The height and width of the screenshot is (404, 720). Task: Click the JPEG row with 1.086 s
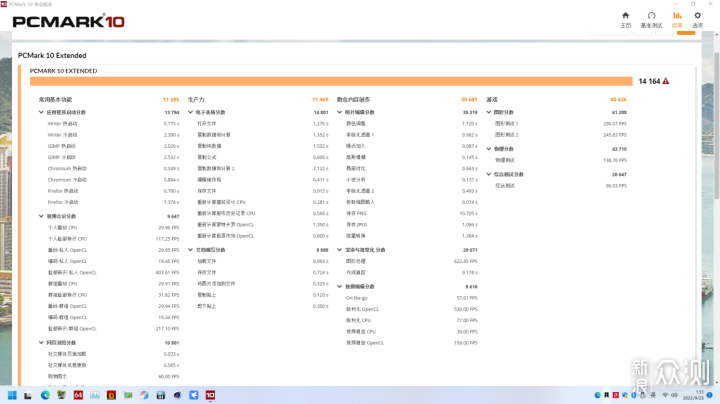411,224
